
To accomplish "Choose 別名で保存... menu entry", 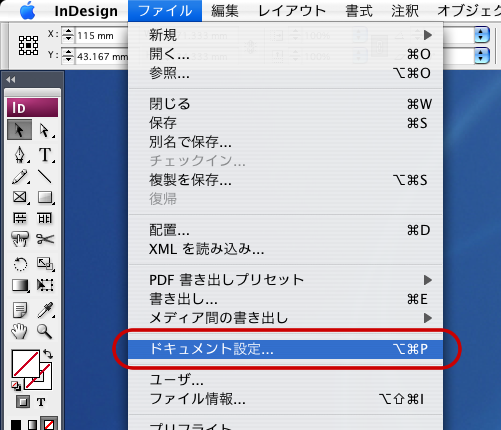I will coord(286,142).
